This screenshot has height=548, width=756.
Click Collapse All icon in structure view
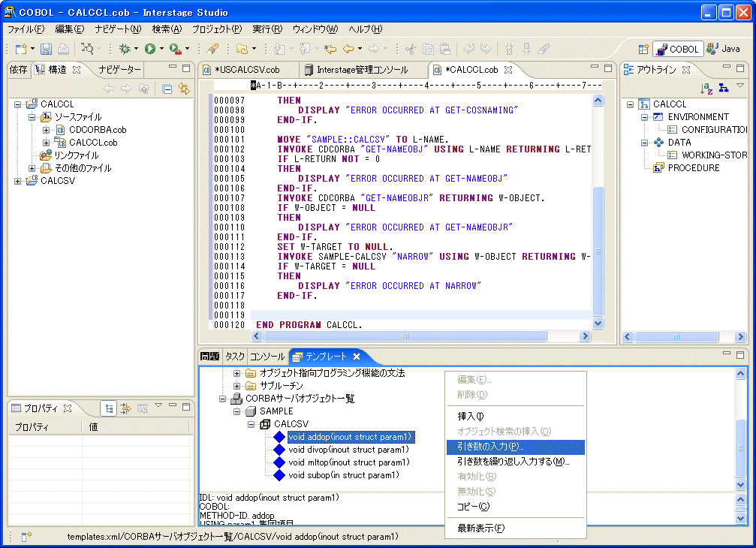point(167,89)
